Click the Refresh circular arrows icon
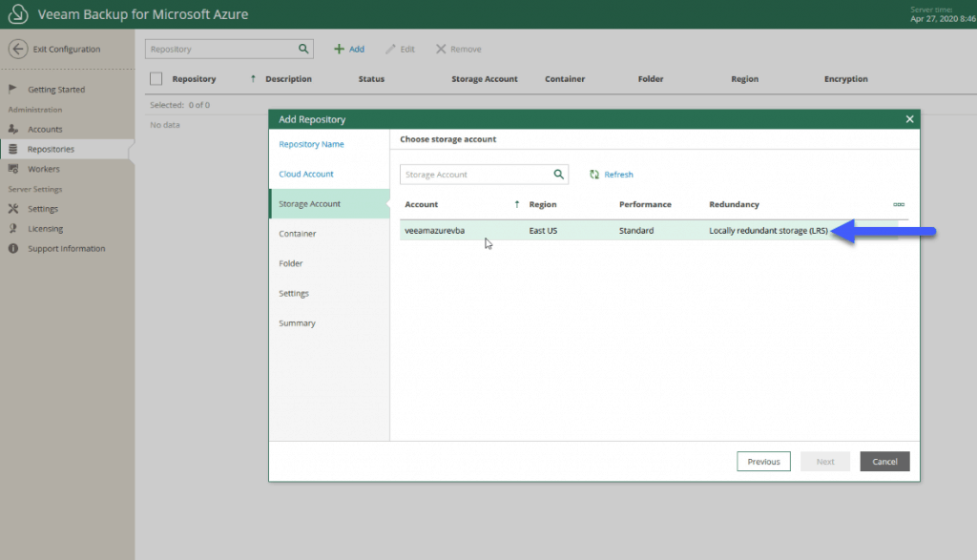Screen dimensions: 977x560 point(594,175)
